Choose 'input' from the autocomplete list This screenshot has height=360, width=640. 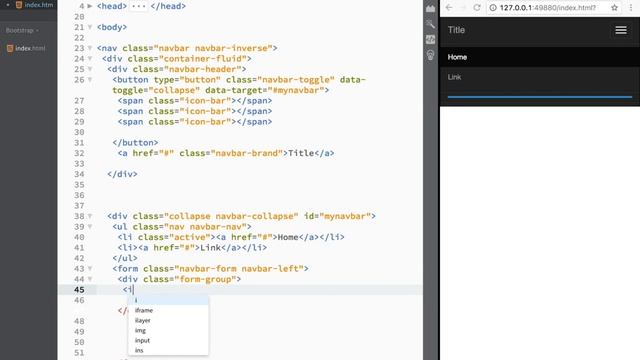[168, 340]
